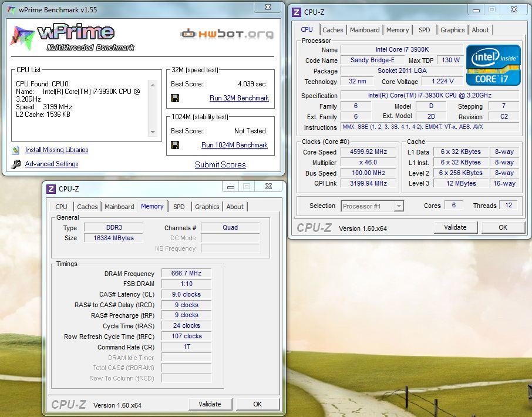Screen dimensions: 532x417
Task: Click the CPU-Z Z icon in CPU window
Action: [296, 12]
